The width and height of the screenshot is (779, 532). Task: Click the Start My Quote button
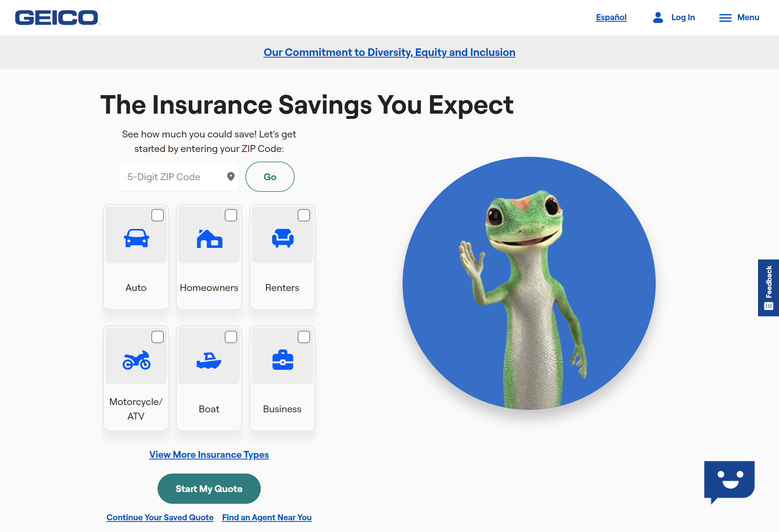coord(209,489)
